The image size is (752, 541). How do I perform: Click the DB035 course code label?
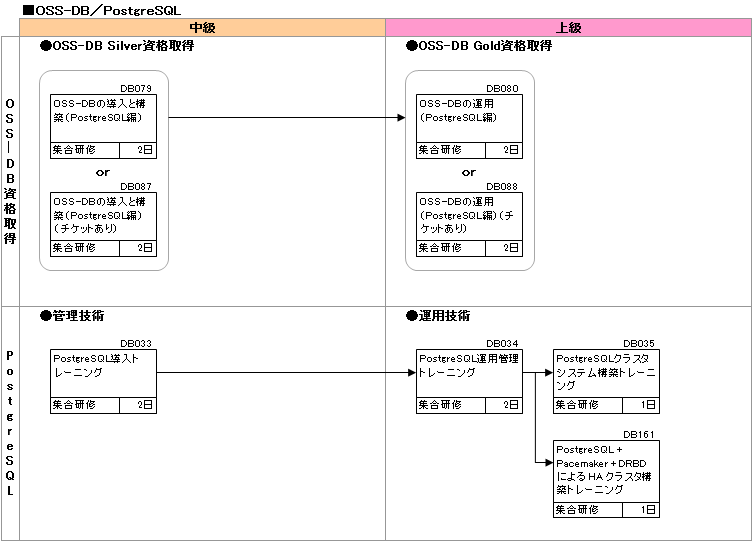(x=639, y=344)
